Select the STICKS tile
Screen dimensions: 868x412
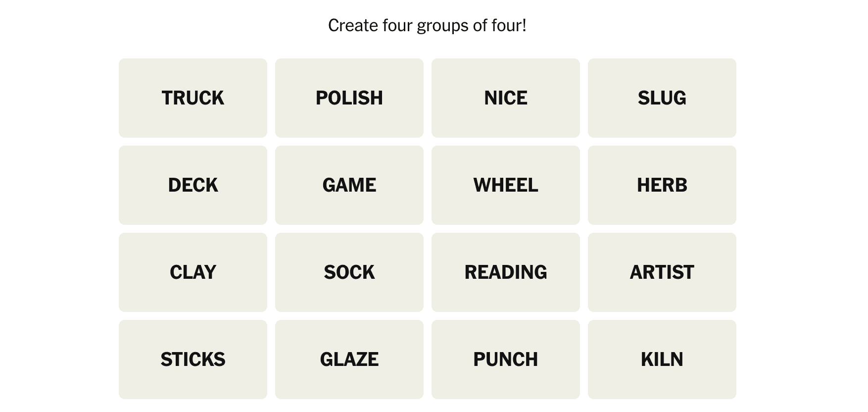pyautogui.click(x=193, y=360)
